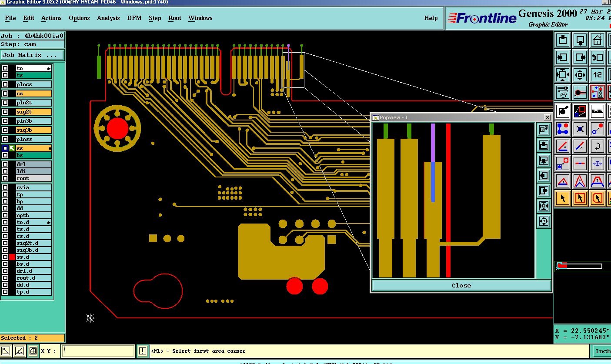Click Popview zoom in icon
The width and height of the screenshot is (611, 364).
click(544, 206)
